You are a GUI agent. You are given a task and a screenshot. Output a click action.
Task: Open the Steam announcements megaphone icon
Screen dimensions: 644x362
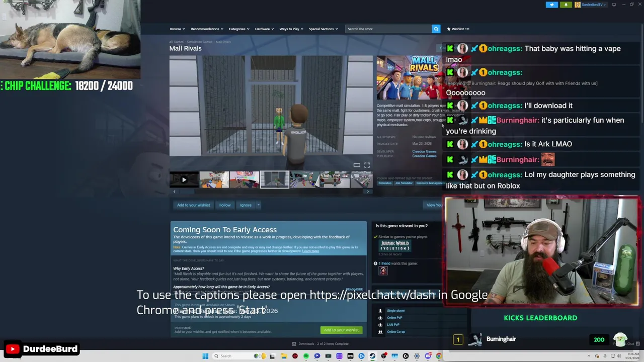pos(552,5)
